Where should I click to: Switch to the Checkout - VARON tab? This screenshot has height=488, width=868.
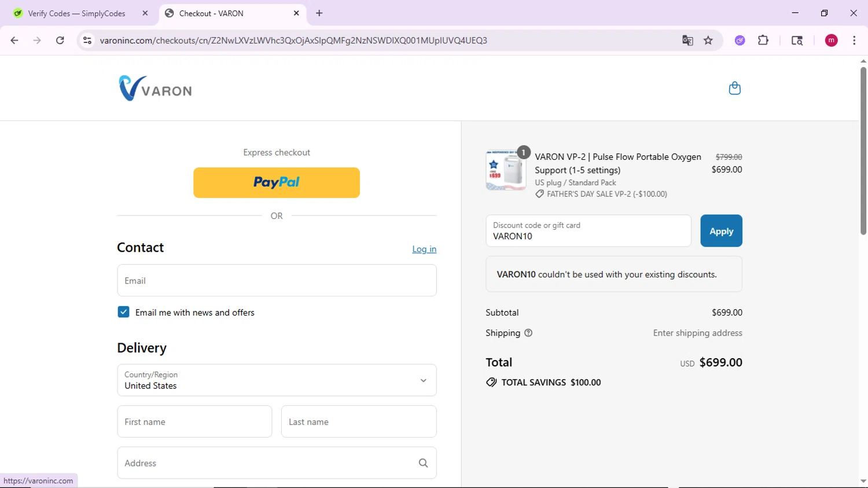click(x=231, y=13)
